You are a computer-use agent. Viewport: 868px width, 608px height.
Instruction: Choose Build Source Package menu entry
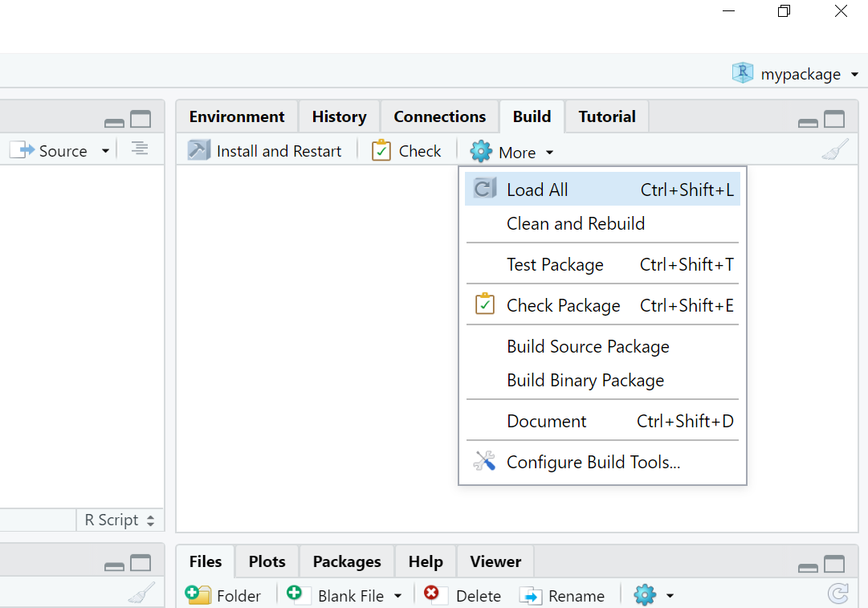point(588,347)
